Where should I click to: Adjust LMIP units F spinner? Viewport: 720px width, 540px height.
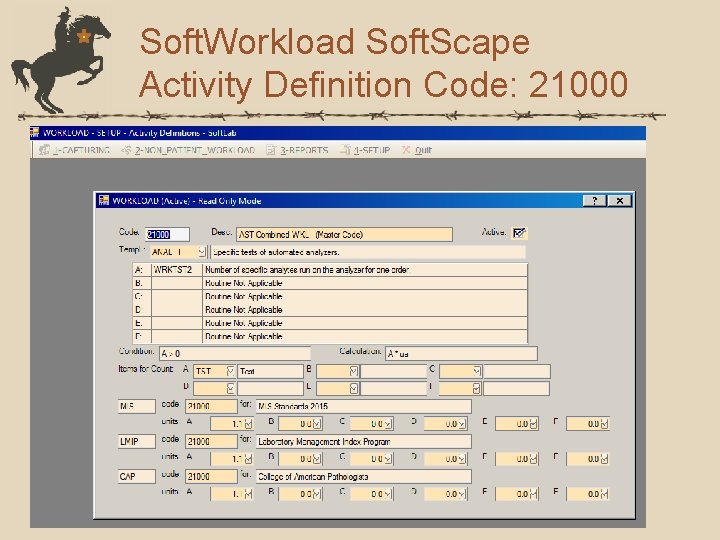pos(604,459)
